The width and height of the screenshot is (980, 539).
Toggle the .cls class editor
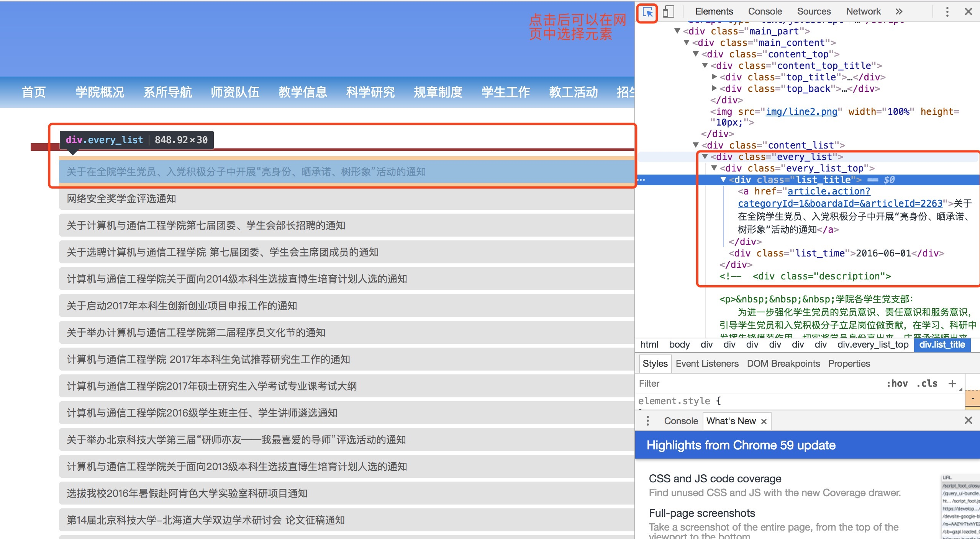pyautogui.click(x=927, y=384)
